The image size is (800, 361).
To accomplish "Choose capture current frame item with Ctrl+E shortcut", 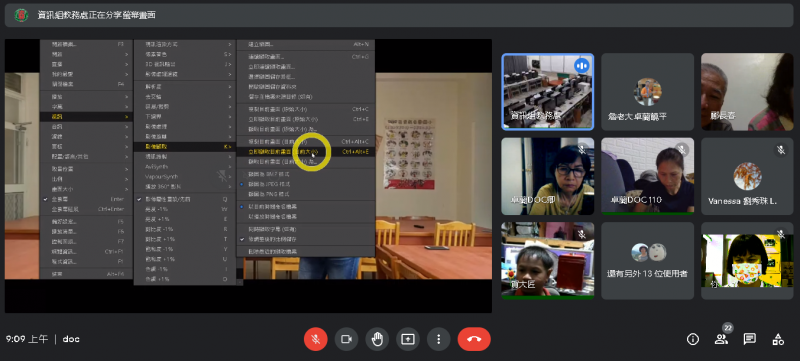I will pos(305,119).
